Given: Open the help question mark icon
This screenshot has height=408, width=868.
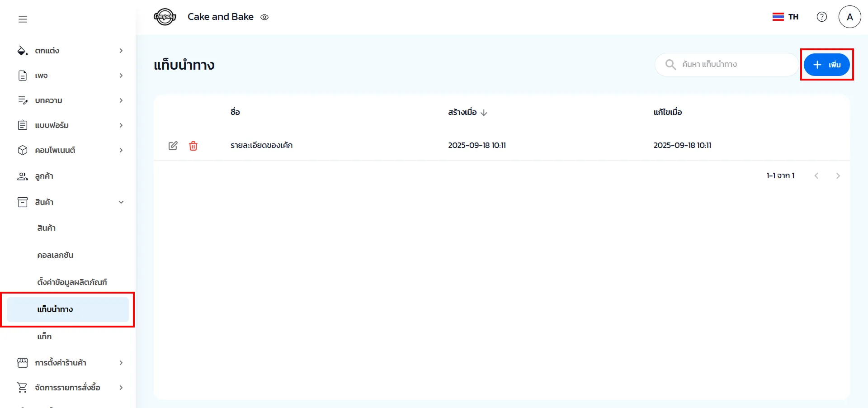Looking at the screenshot, I should pos(821,17).
